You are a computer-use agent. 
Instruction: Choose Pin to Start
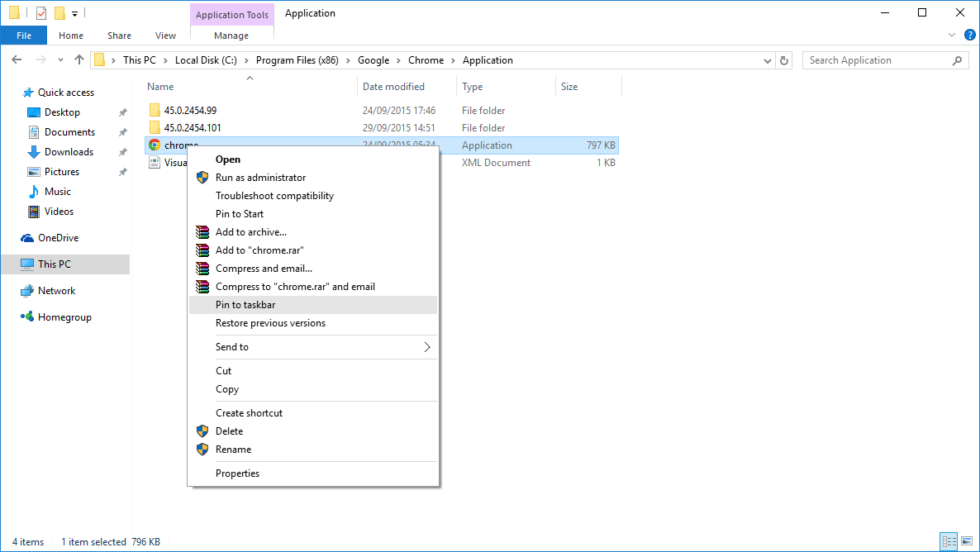tap(313, 214)
